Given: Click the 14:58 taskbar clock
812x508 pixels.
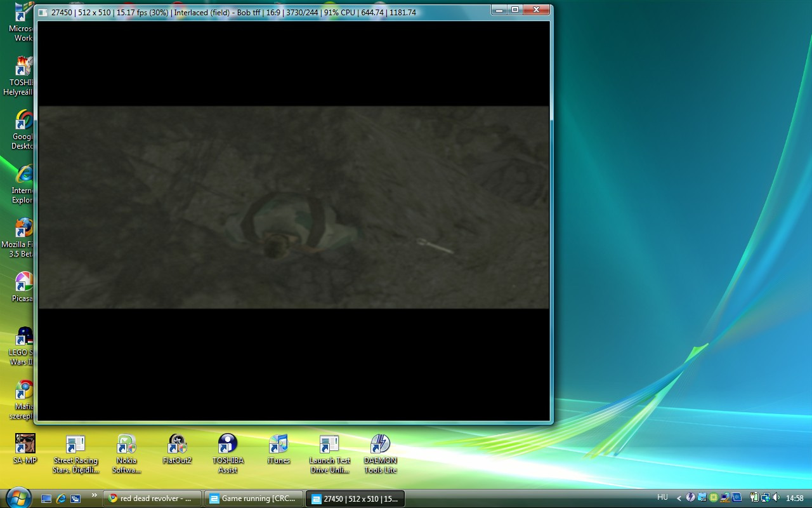Looking at the screenshot, I should pos(795,498).
